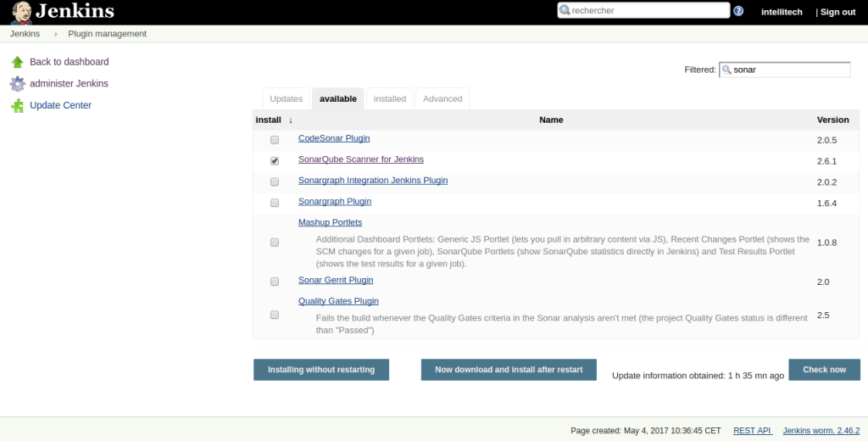Open the SonarQube Scanner for Jenkins link
Image resolution: width=868 pixels, height=441 pixels.
coord(361,159)
